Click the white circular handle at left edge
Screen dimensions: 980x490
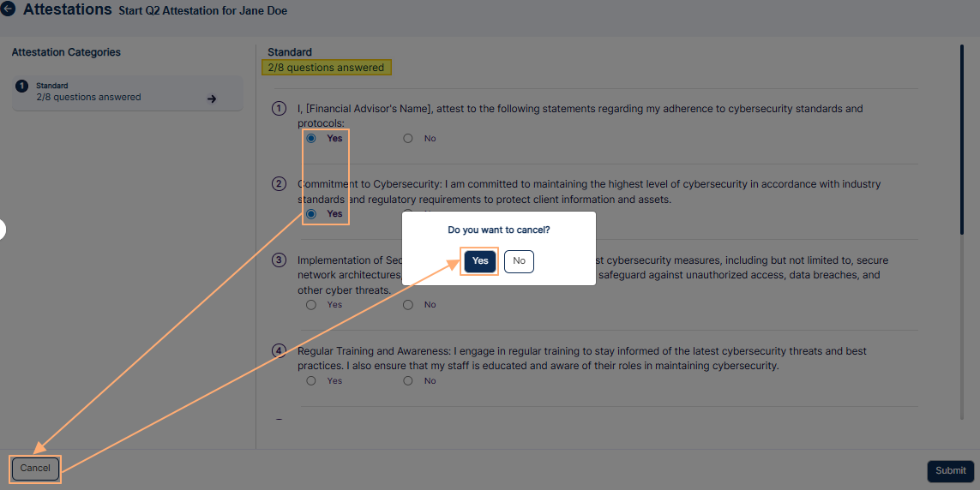click(x=2, y=229)
